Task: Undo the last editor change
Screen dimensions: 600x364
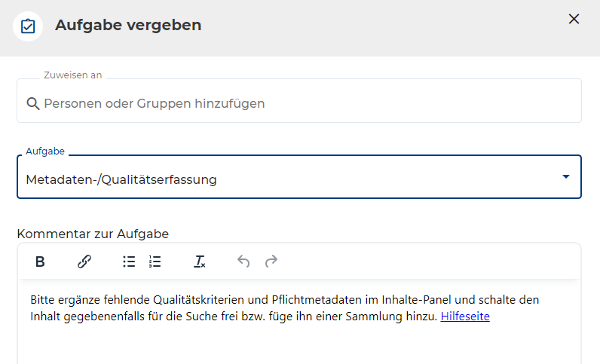Action: point(243,262)
